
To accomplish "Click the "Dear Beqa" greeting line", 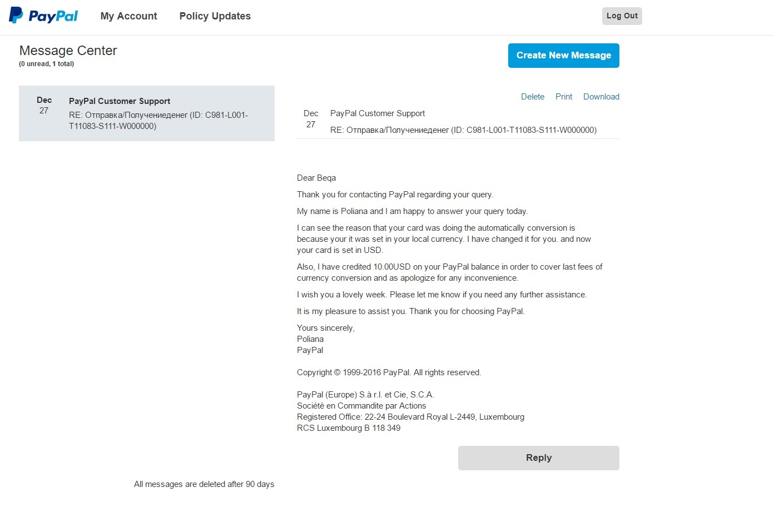I will coord(316,178).
